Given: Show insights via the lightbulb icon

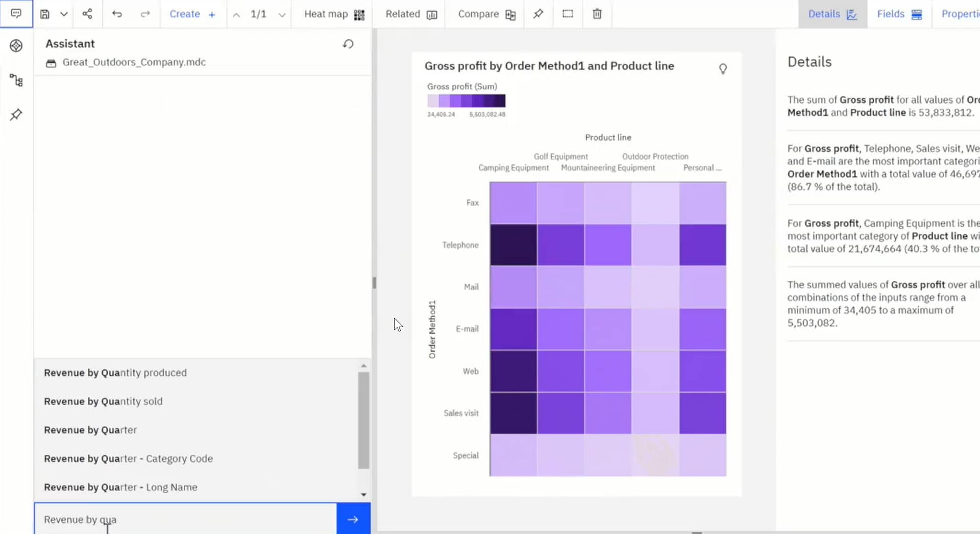Looking at the screenshot, I should [723, 68].
